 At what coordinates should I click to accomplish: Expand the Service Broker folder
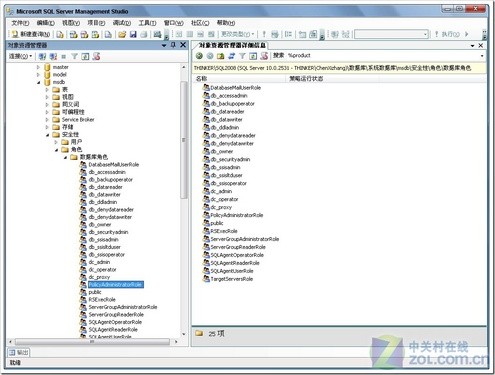[x=47, y=120]
